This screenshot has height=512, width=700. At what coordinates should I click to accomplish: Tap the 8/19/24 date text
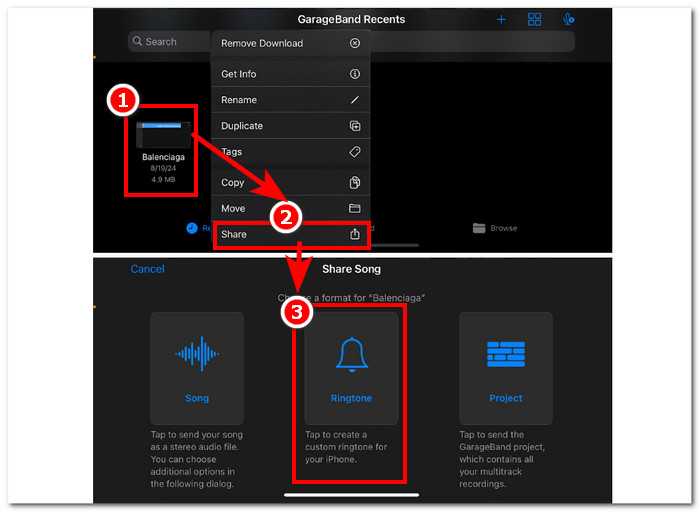(x=163, y=168)
